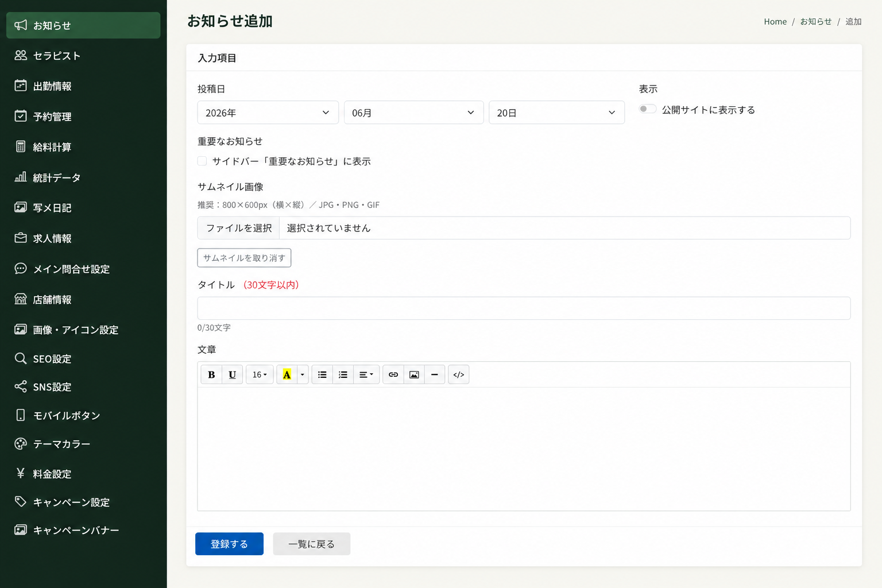Screen dimensions: 882x588
Task: Click the 登録する submit button
Action: pos(229,544)
